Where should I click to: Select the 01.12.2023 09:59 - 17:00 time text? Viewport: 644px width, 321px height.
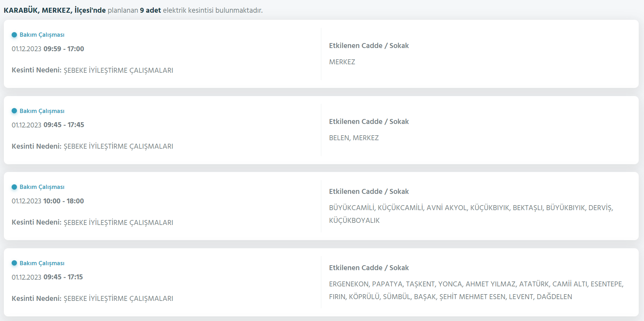coord(48,49)
